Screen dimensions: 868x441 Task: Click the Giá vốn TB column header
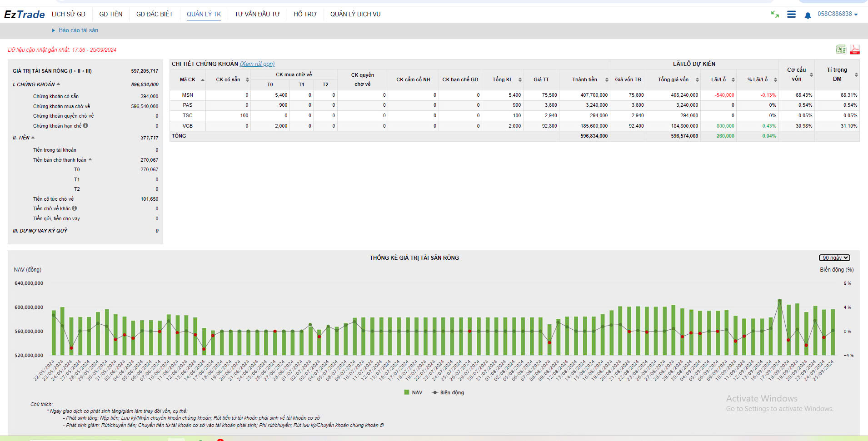tap(628, 79)
